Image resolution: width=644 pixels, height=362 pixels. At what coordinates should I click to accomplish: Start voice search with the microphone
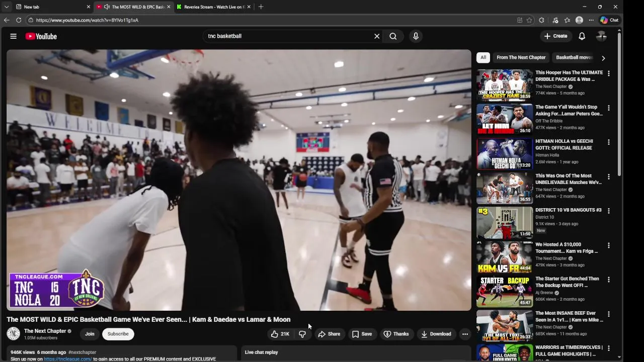click(x=416, y=36)
